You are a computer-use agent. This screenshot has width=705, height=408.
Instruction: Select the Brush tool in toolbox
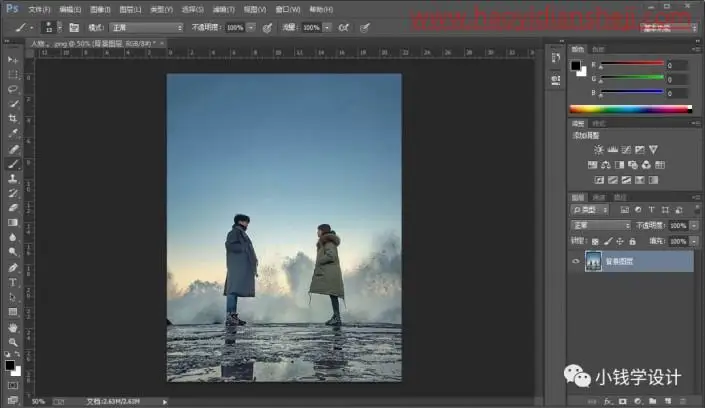point(13,164)
